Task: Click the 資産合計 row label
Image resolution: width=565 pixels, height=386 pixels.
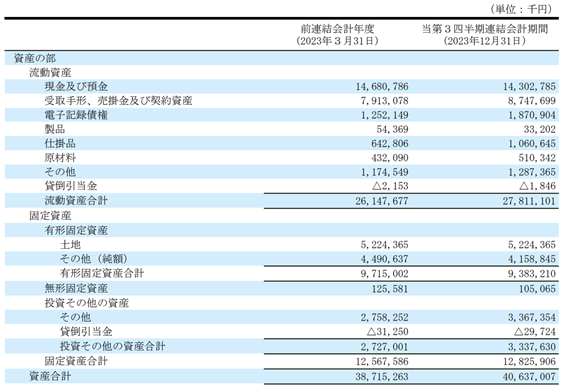Action: pos(50,376)
